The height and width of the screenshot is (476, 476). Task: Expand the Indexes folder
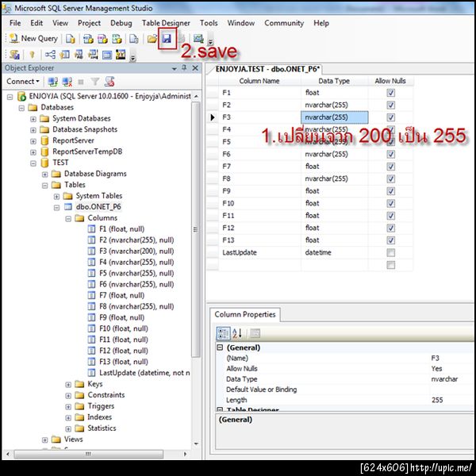pyautogui.click(x=68, y=418)
